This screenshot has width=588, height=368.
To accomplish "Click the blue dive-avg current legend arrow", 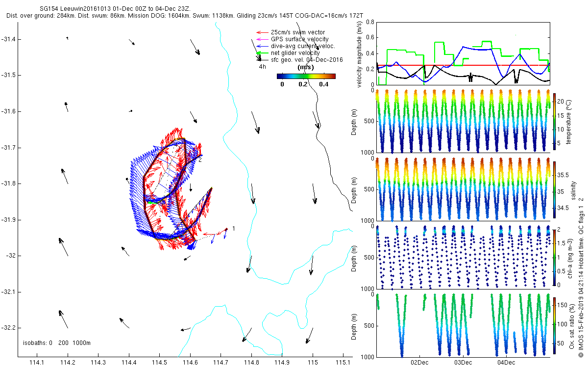I will tap(262, 46).
